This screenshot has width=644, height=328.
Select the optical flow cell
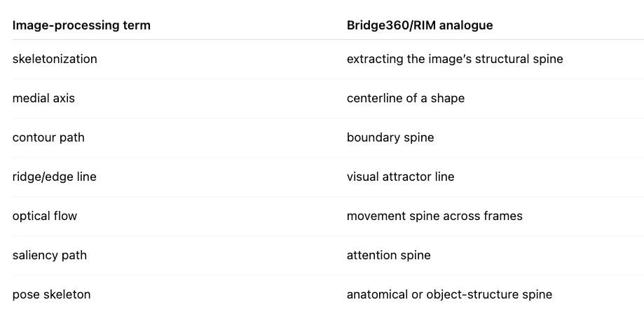pyautogui.click(x=45, y=216)
